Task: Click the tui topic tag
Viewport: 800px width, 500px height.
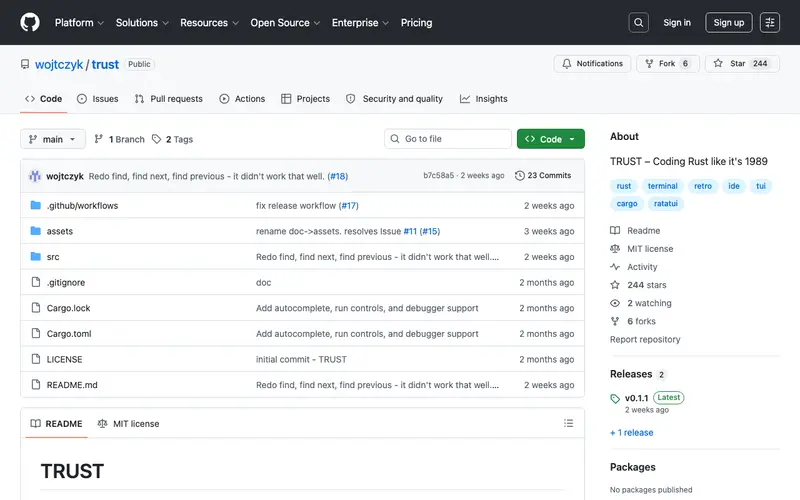Action: (x=761, y=186)
